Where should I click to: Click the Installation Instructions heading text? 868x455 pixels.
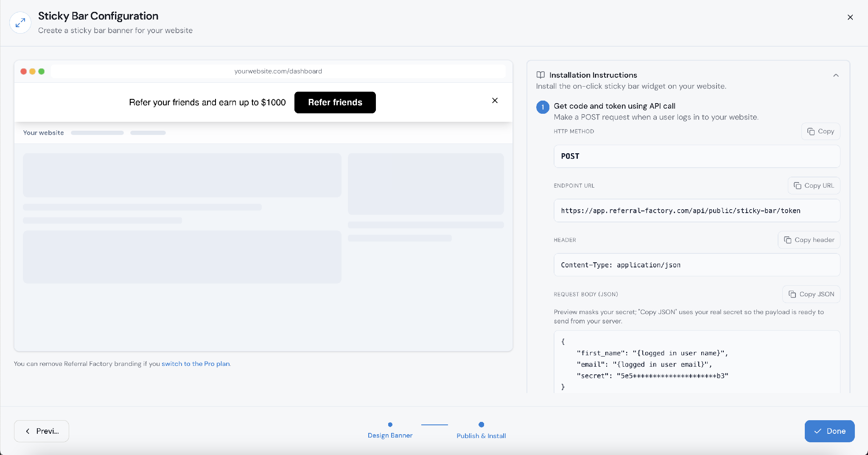pyautogui.click(x=593, y=75)
